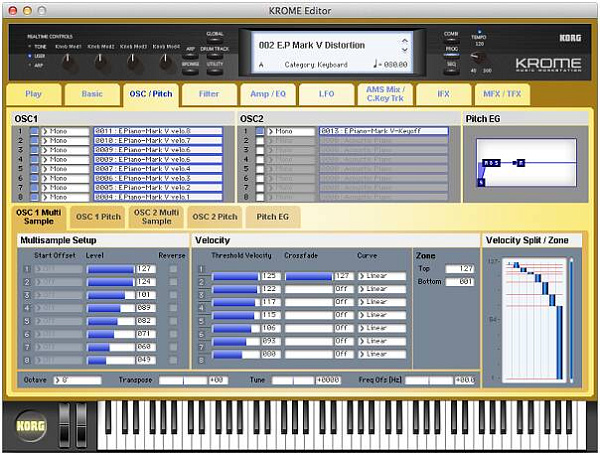
Task: Enable OSC2 row 4 checkbox
Action: tap(260, 160)
